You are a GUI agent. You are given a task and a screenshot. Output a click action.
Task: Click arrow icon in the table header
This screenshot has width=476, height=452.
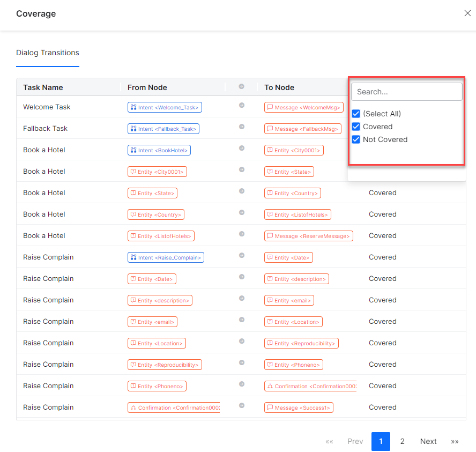pyautogui.click(x=241, y=87)
